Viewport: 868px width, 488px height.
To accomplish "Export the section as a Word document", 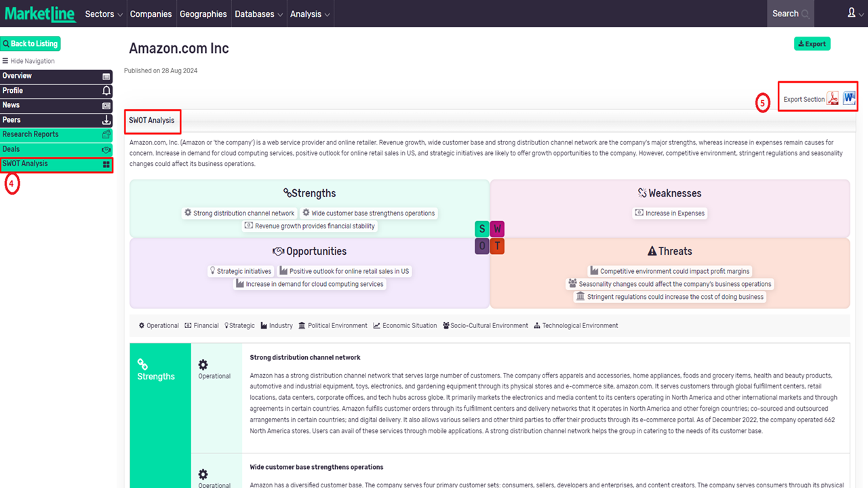I will pyautogui.click(x=849, y=99).
